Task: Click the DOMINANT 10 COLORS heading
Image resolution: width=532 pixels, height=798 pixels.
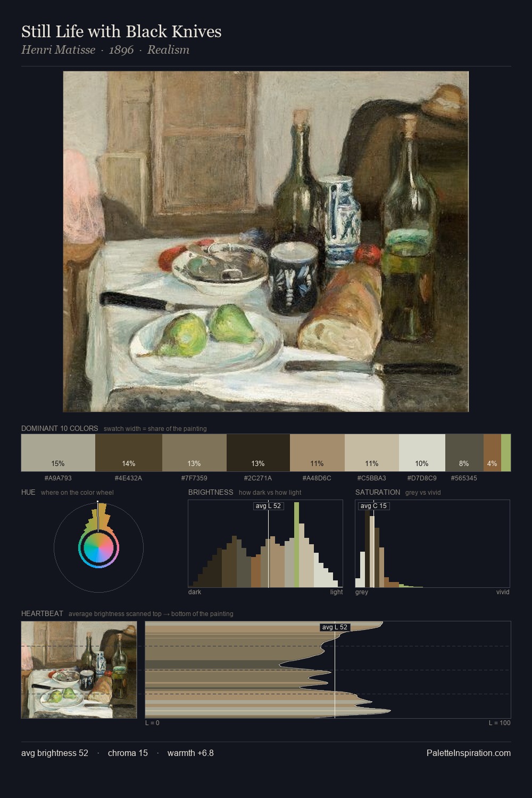Action: (60, 428)
